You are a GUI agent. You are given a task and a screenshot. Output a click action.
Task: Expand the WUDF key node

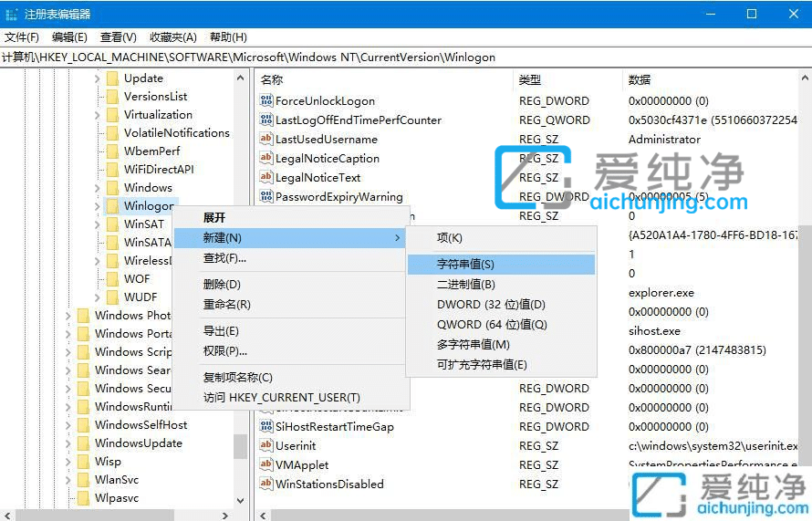coord(98,297)
